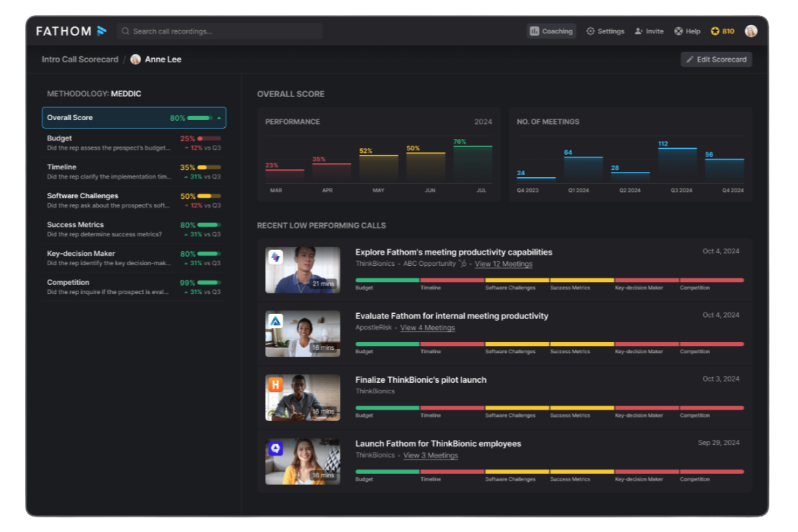Go to Intro Call Scorecard breadcrumb

[80, 59]
